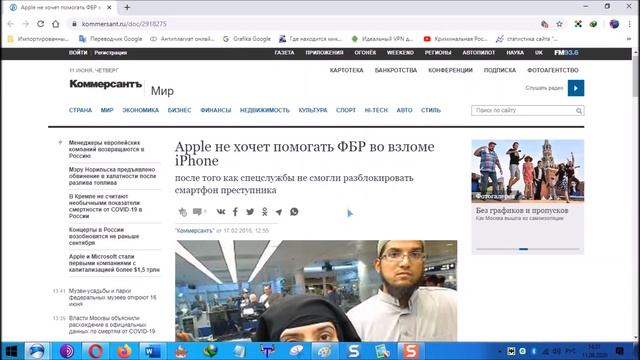Start the radio play button
Image resolution: width=640 pixels, height=360 pixels.
[x=576, y=88]
